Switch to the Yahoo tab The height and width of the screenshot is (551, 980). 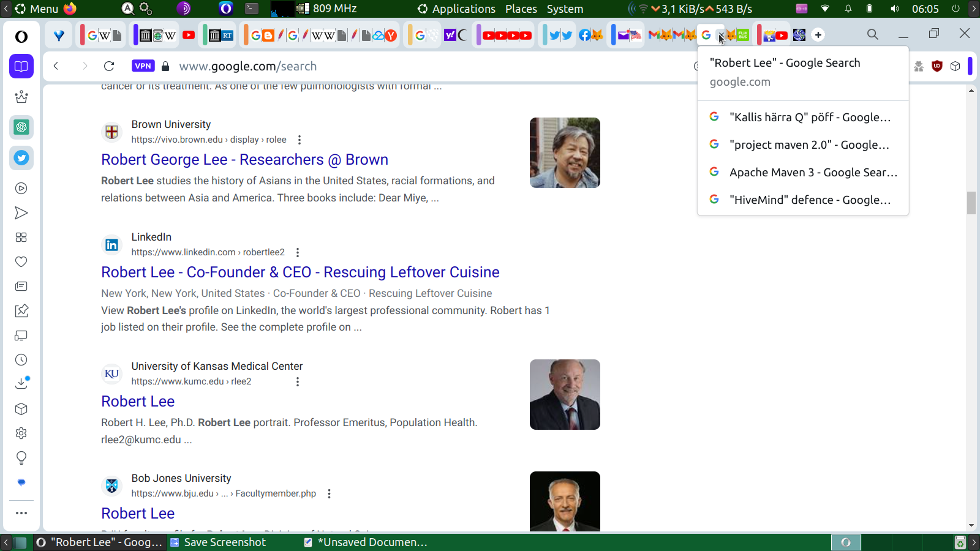[449, 35]
